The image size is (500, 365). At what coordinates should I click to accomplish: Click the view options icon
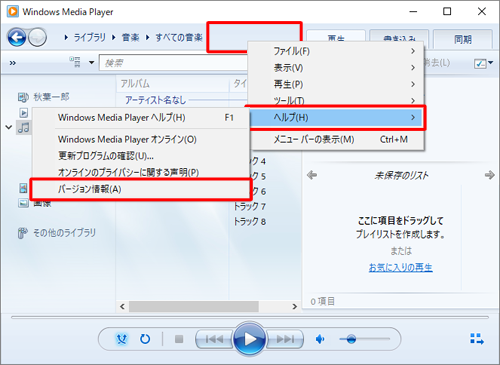[75, 62]
